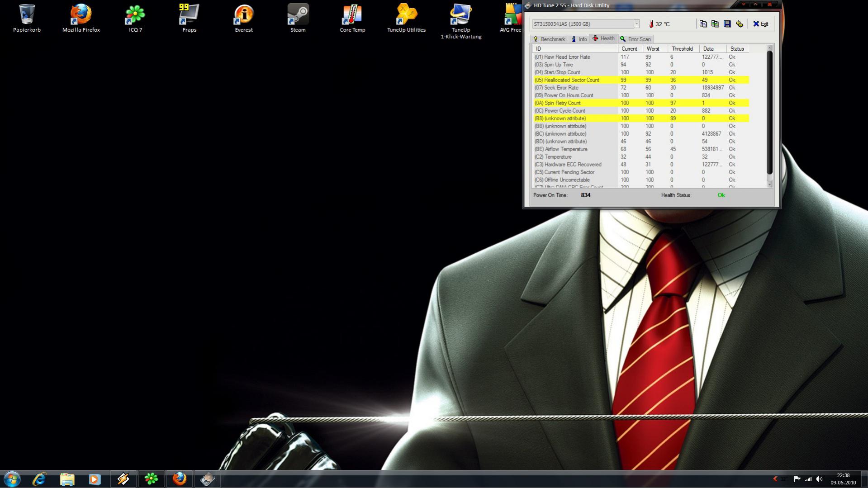Open the taskbar clock showing 22:38
The width and height of the screenshot is (868, 488).
[x=843, y=479]
